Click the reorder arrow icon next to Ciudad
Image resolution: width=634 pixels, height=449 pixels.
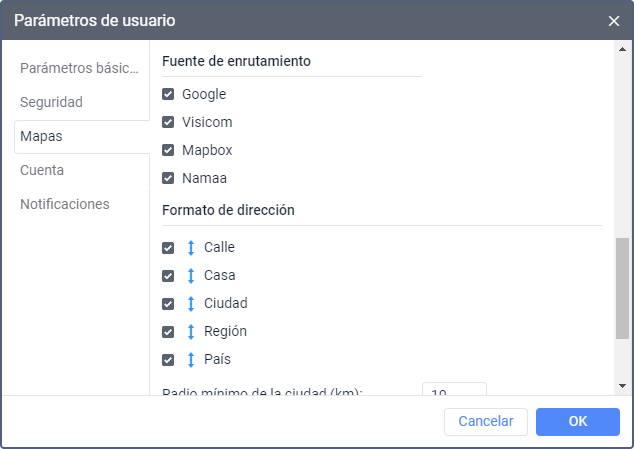pyautogui.click(x=191, y=303)
